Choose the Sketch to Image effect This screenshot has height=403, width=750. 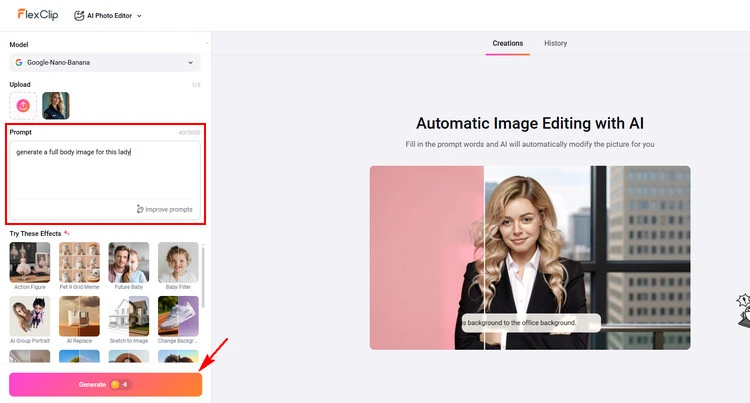click(x=128, y=316)
